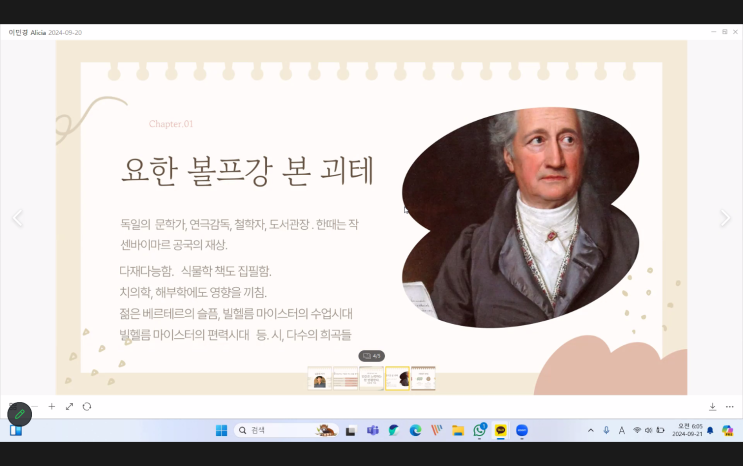Click the green pen annotation button
The image size is (743, 466).
coord(19,414)
